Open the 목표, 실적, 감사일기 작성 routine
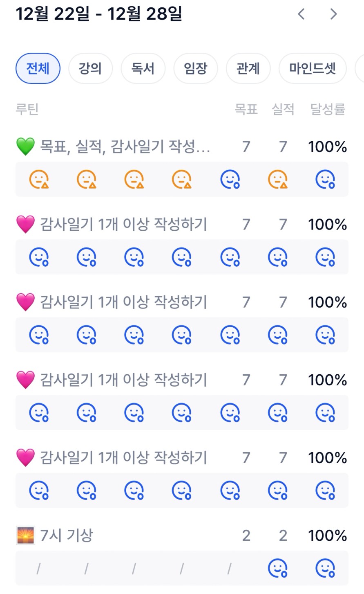Screen dimensions: 364x594 [125, 146]
